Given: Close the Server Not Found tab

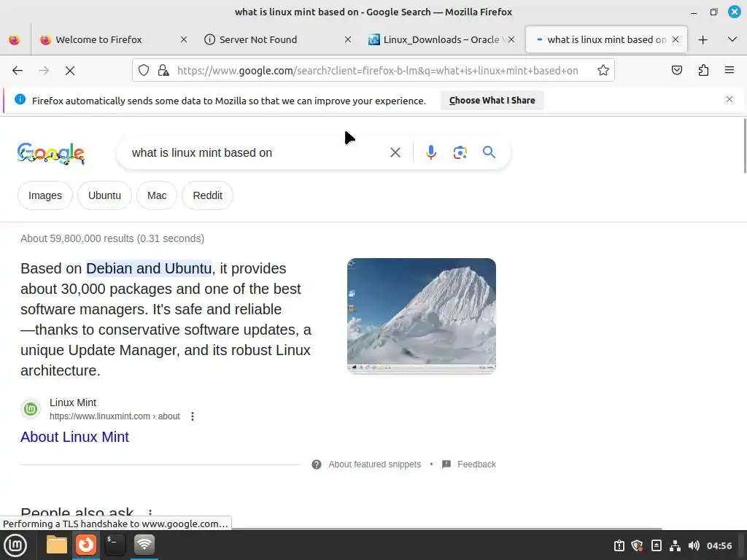Looking at the screenshot, I should [348, 39].
